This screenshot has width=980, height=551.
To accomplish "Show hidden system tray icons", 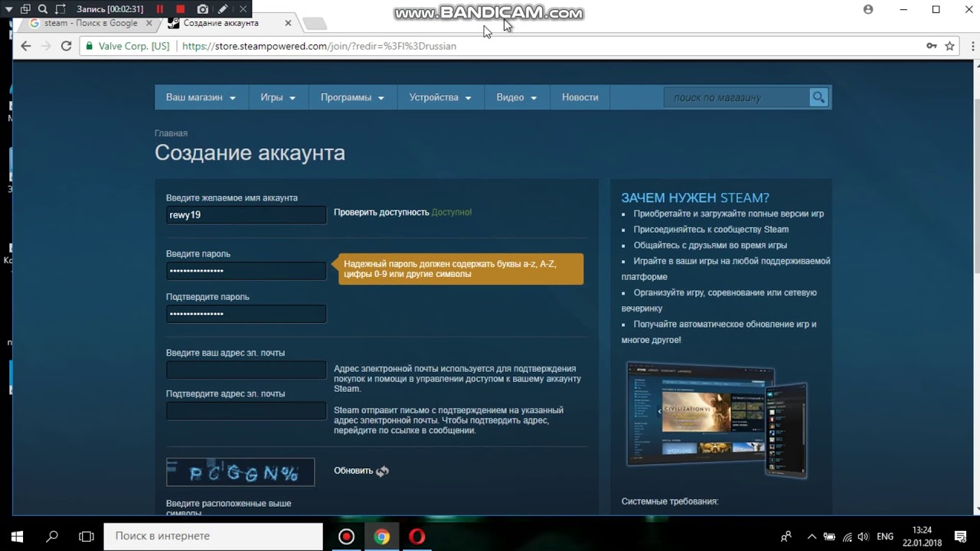I will [812, 536].
